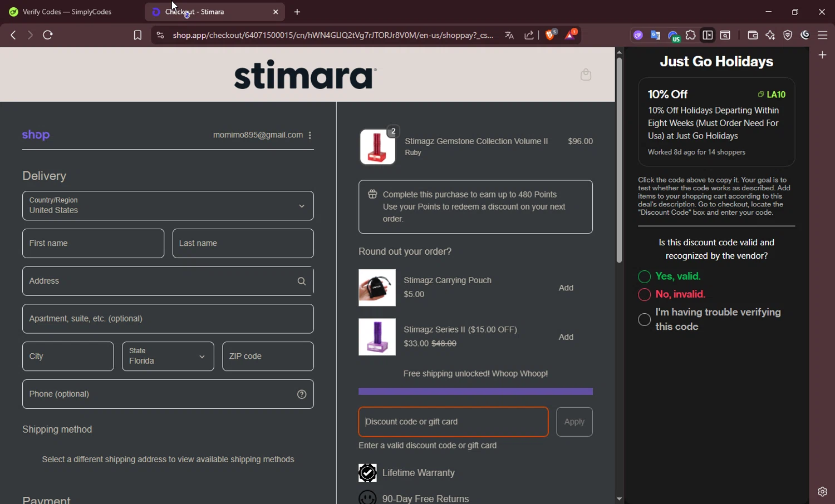835x504 pixels.
Task: Click the ZIP code field
Action: click(268, 356)
